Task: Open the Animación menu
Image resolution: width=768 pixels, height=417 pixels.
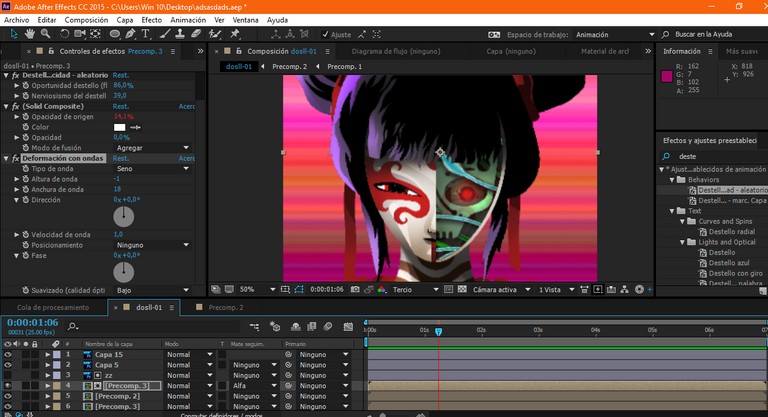Action: tap(188, 20)
